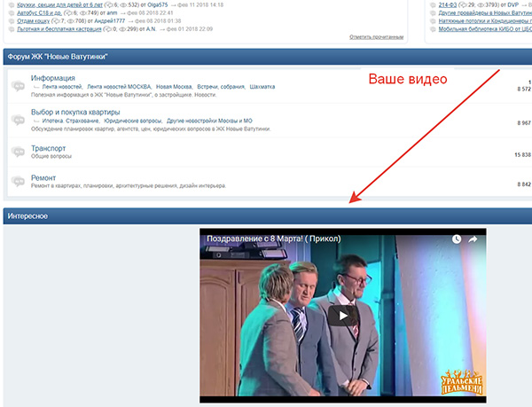The height and width of the screenshot is (407, 532).
Task: Click the Share arrow icon on video
Action: click(x=473, y=239)
